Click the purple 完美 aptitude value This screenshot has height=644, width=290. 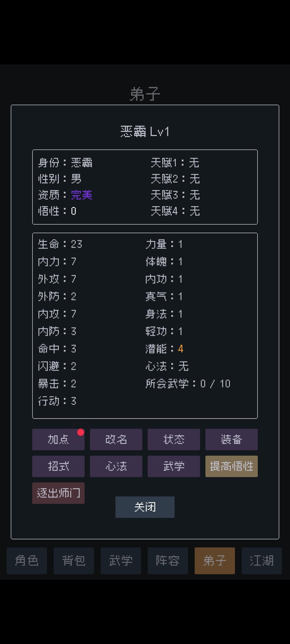[x=82, y=195]
